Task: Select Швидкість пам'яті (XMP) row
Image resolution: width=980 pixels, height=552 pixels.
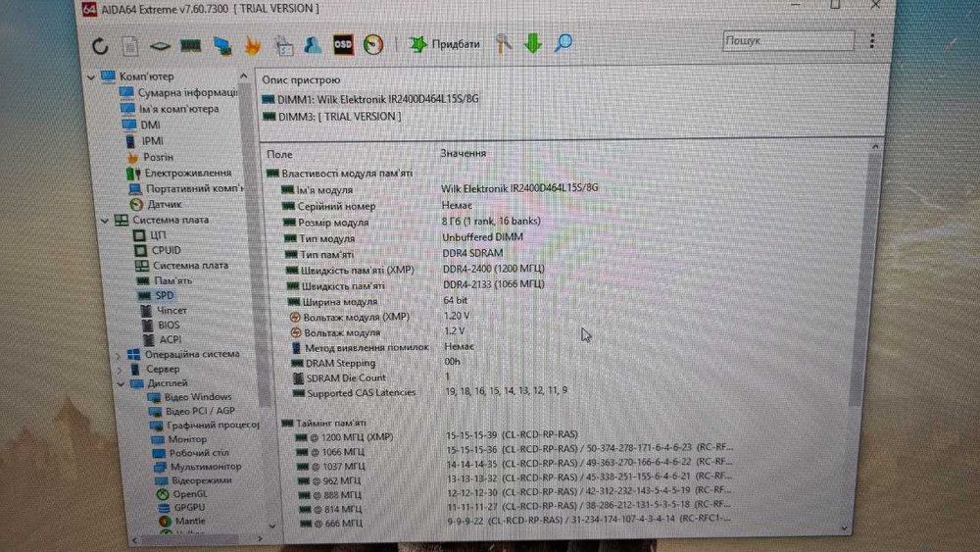Action: coord(358,271)
